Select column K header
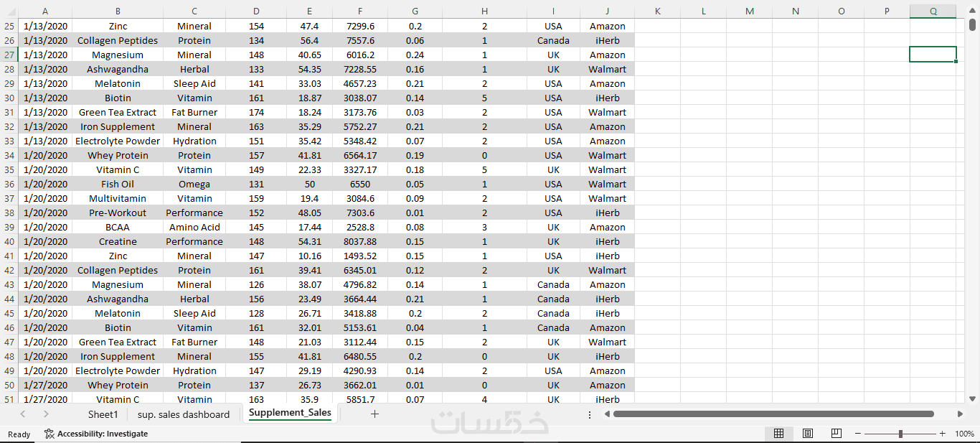 tap(657, 11)
